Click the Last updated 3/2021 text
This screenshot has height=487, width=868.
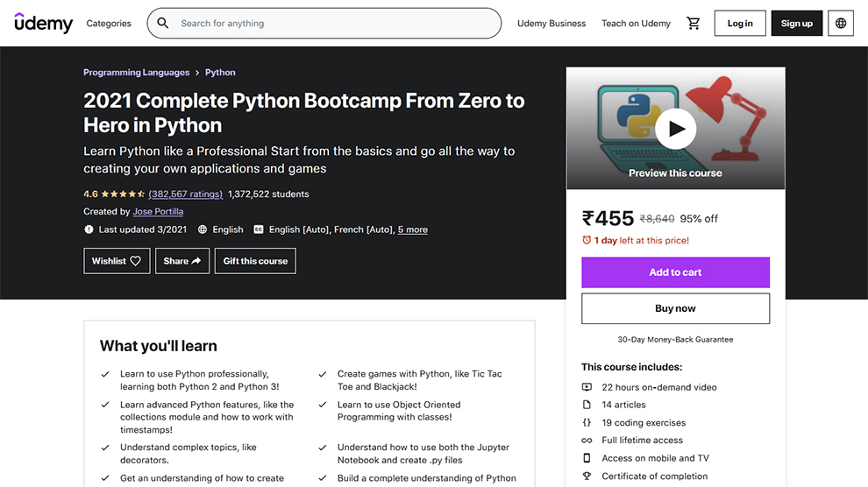click(143, 229)
